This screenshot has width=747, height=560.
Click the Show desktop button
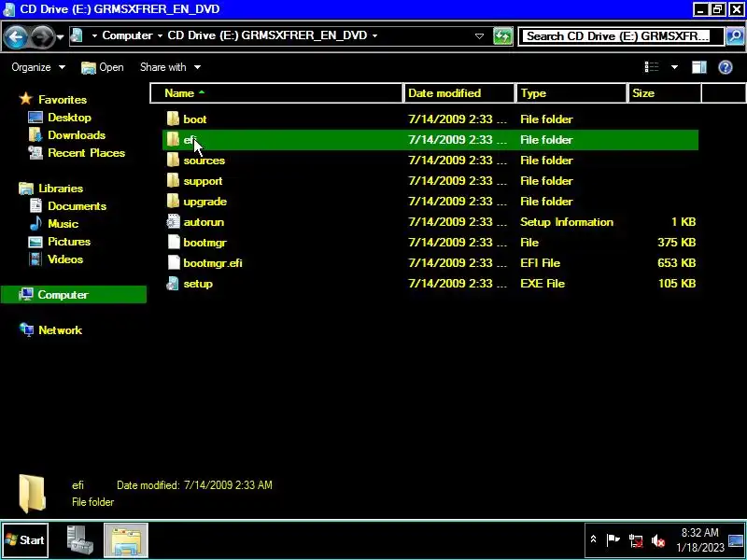tap(736, 540)
